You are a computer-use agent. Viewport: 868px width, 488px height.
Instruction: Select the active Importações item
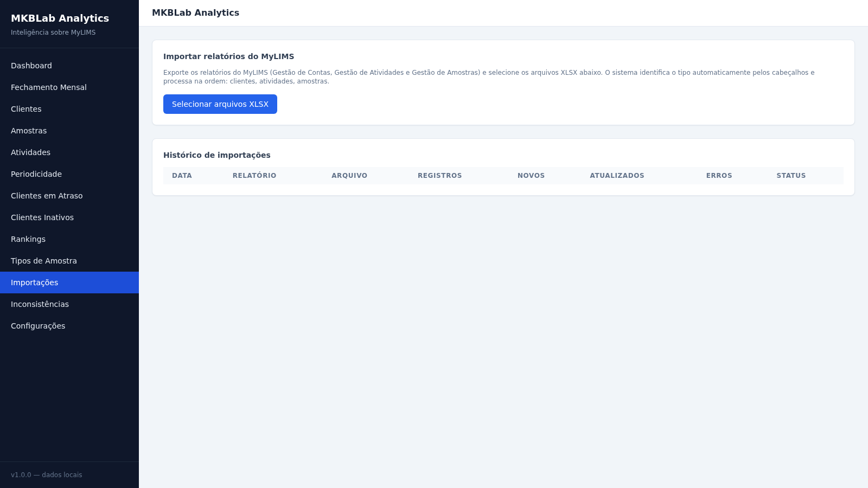point(69,282)
